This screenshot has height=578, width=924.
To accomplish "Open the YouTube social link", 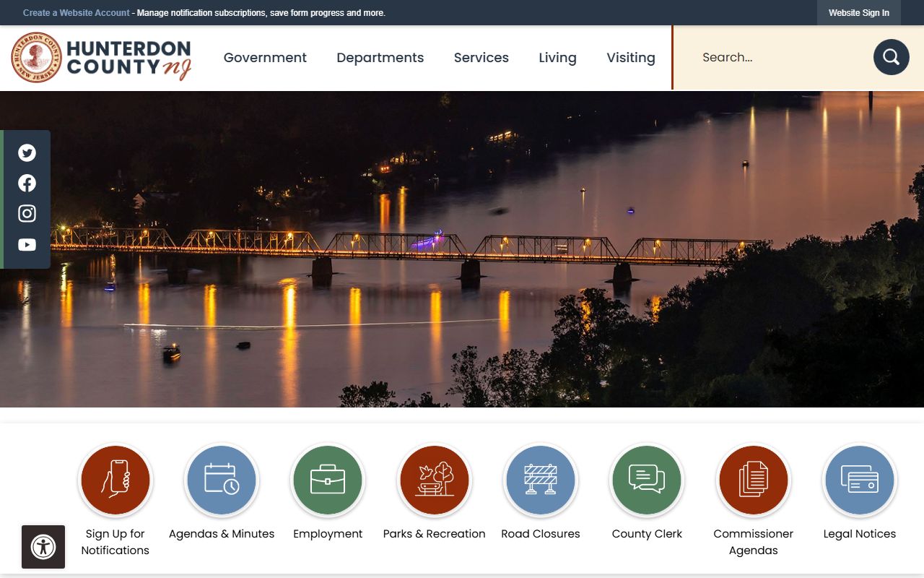I will 27,245.
